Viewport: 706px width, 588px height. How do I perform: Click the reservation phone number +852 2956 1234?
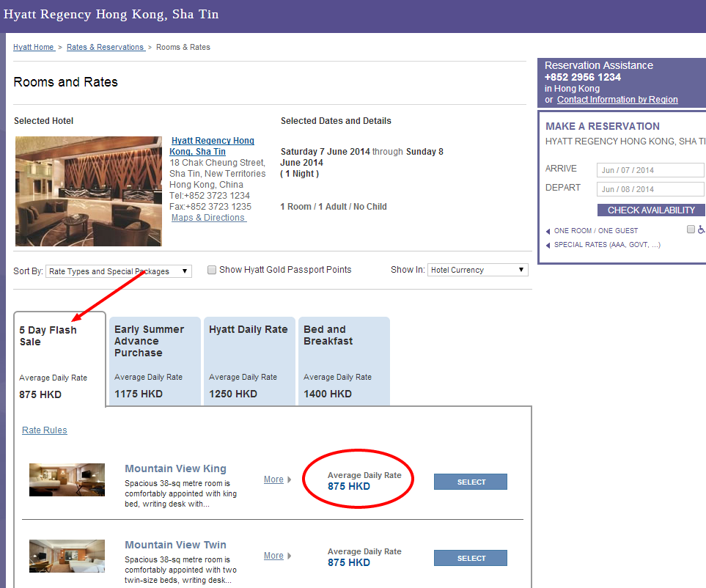pyautogui.click(x=583, y=77)
